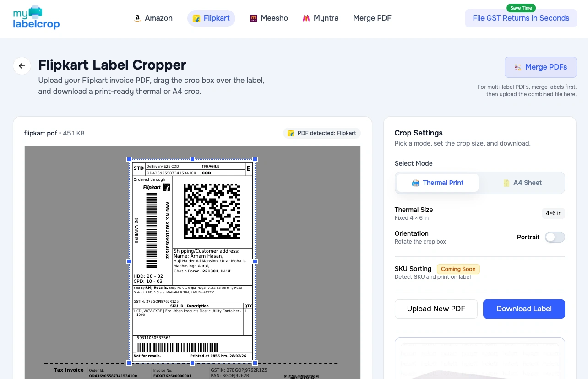
Task: Click the SKU Sorting label
Action: tap(413, 269)
